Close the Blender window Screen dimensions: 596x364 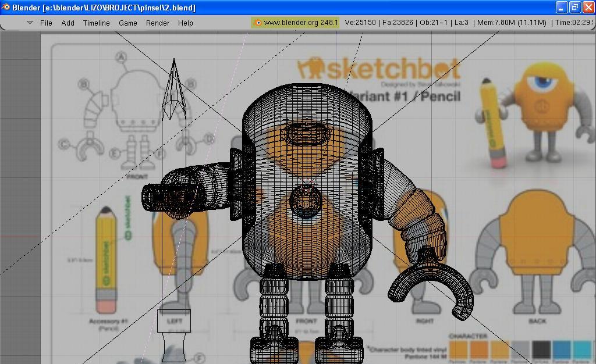point(588,7)
